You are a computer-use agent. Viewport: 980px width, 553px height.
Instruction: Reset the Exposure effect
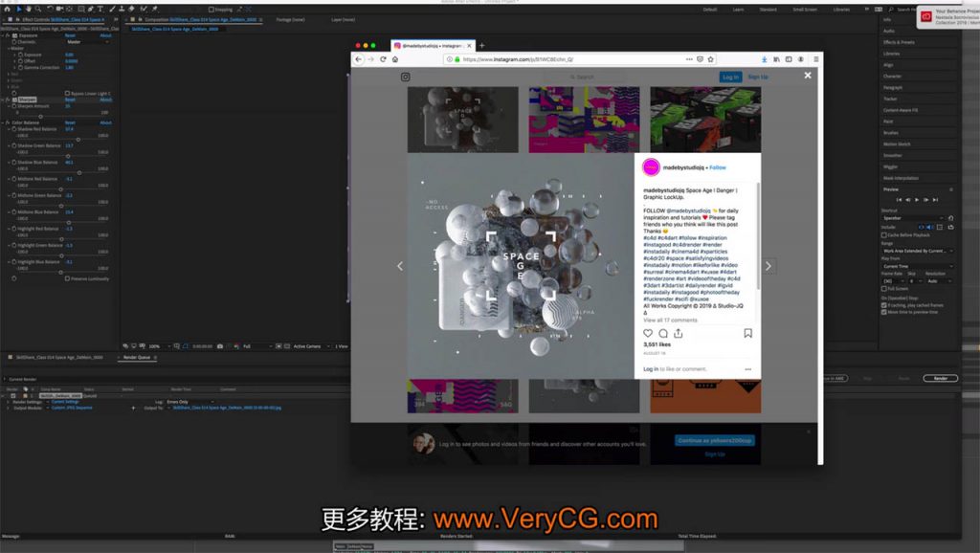click(70, 35)
